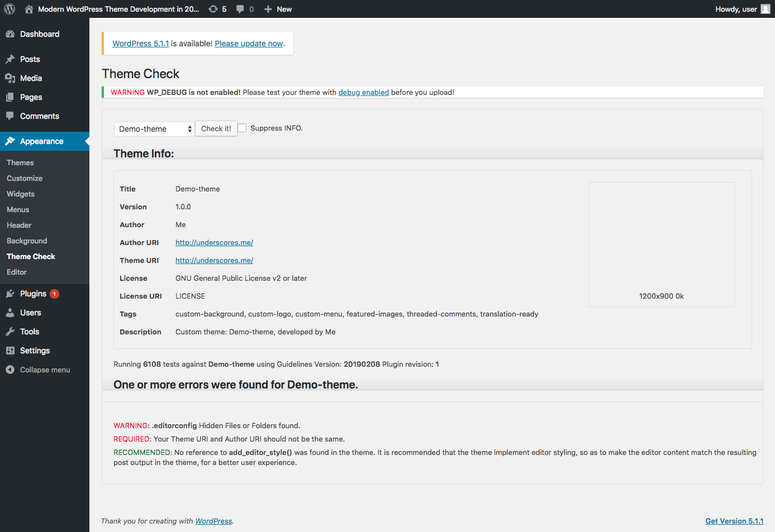
Task: Open the Editor submenu item
Action: point(17,272)
